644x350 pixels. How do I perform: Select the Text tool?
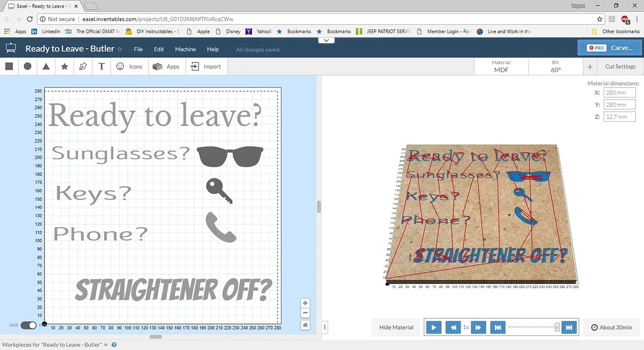(x=101, y=66)
